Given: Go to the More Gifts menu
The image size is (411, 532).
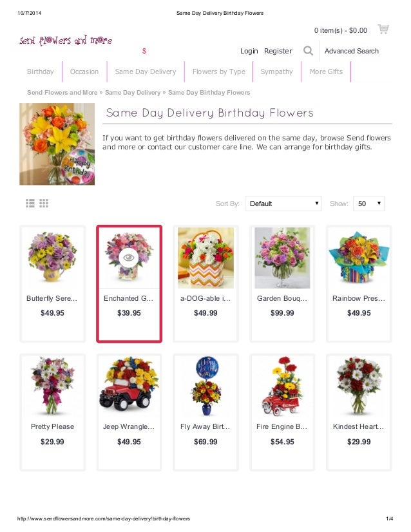Looking at the screenshot, I should [326, 71].
